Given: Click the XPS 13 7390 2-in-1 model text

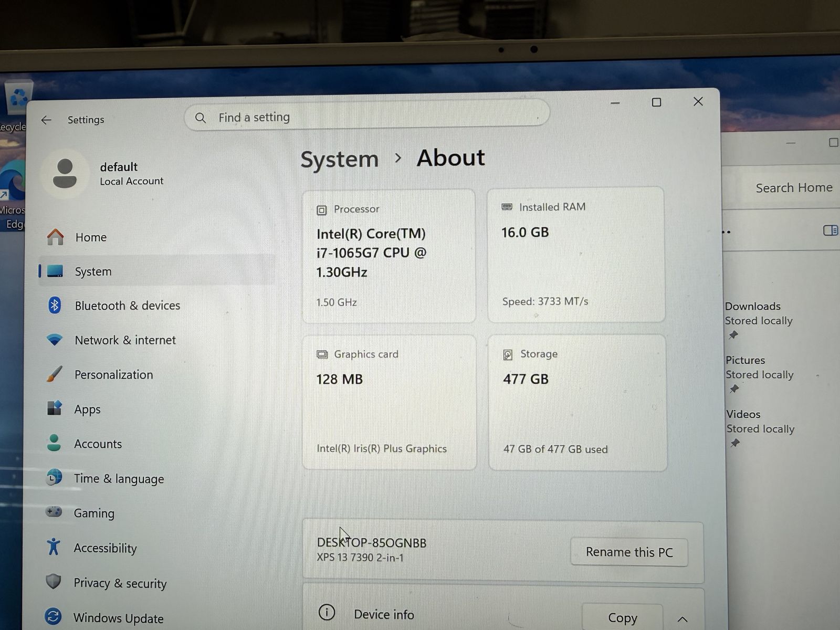Looking at the screenshot, I should coord(360,558).
